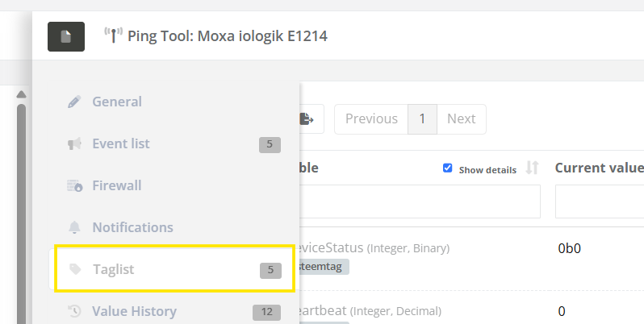The image size is (644, 324).
Task: Click the General pencil icon
Action: 74,102
